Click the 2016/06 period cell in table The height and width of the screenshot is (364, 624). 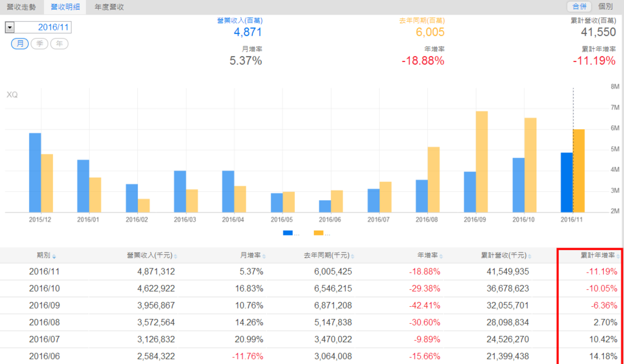point(44,357)
